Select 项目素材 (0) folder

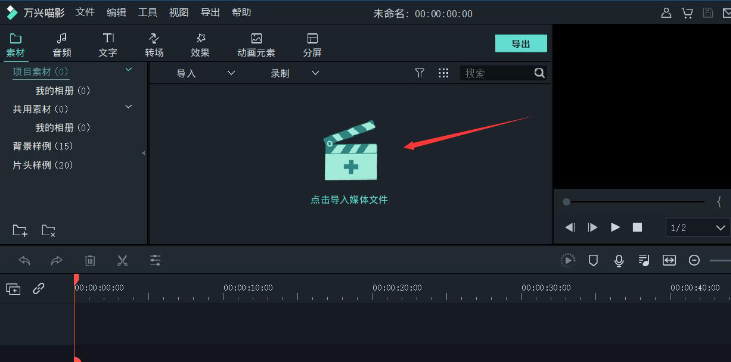[41, 72]
